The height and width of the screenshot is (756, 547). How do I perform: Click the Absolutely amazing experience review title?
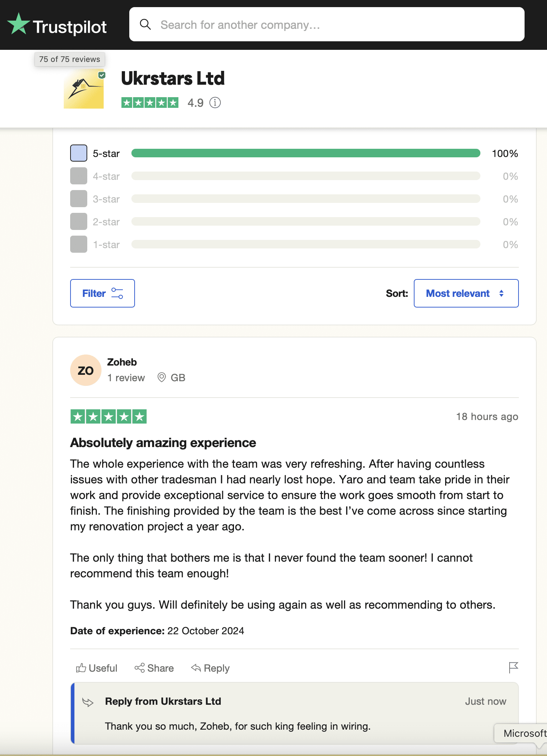tap(163, 443)
